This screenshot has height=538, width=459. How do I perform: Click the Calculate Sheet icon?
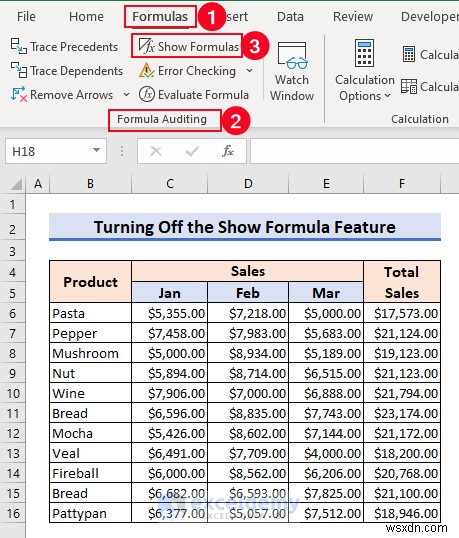click(x=409, y=86)
